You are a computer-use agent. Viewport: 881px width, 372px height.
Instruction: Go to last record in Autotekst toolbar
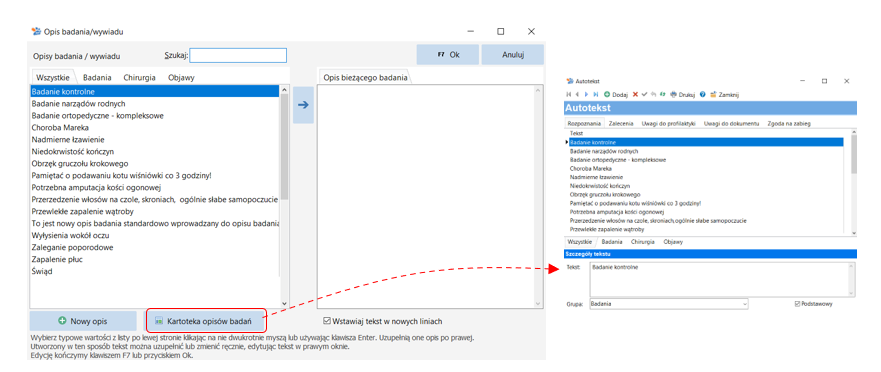point(596,94)
